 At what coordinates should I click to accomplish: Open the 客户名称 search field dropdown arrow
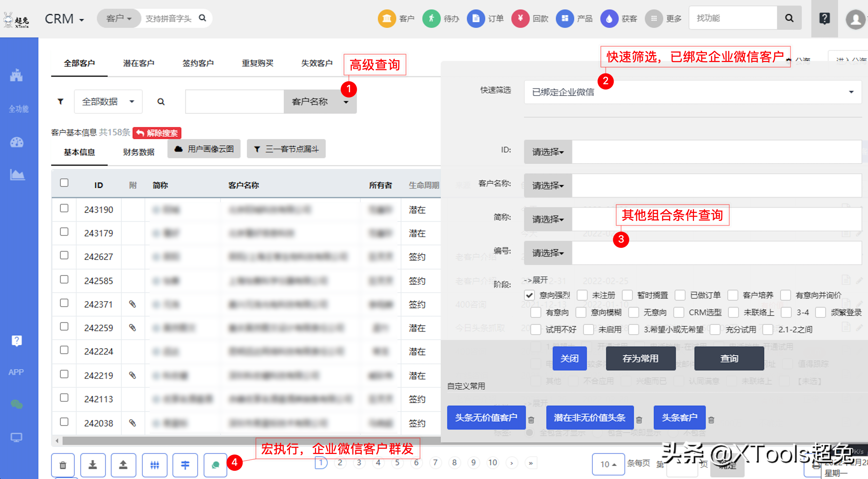346,102
